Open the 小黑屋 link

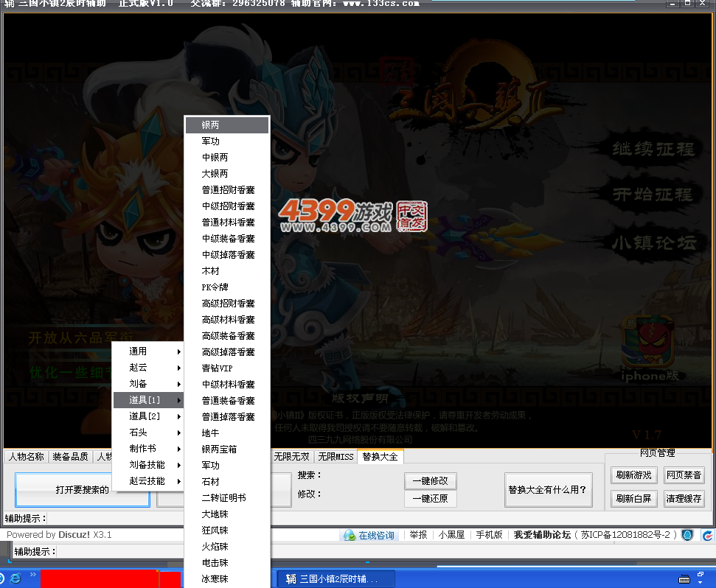coord(451,535)
